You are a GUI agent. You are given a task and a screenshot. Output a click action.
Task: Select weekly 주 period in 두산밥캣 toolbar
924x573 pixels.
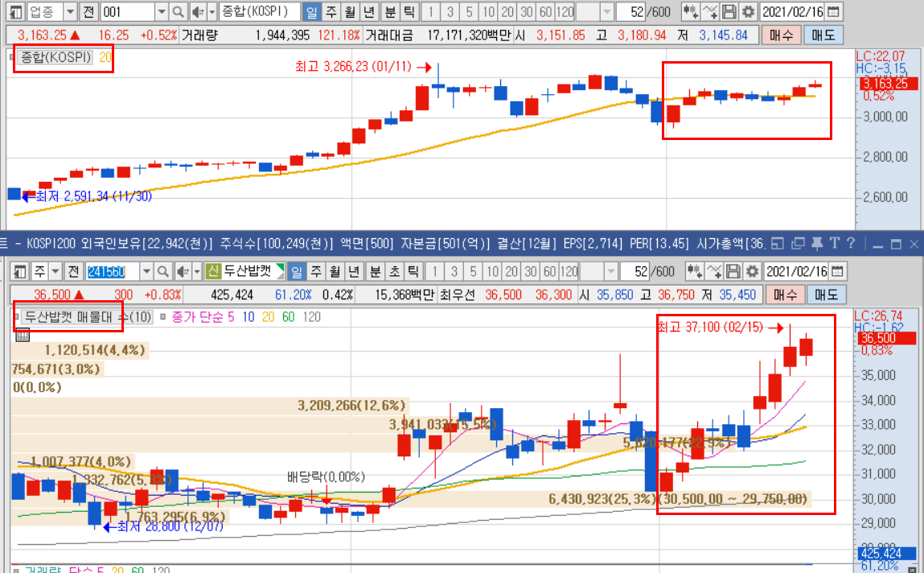pos(317,271)
